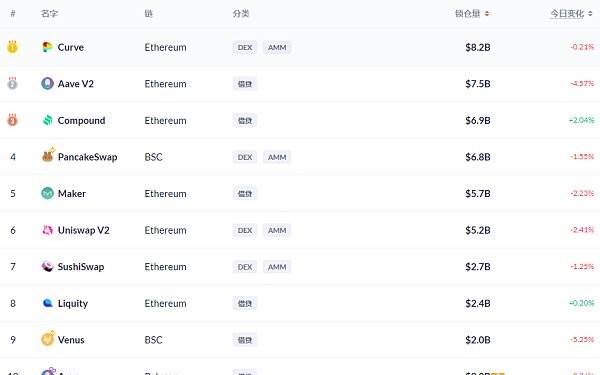
Task: Select the DEX tag in Curve row
Action: [245, 47]
